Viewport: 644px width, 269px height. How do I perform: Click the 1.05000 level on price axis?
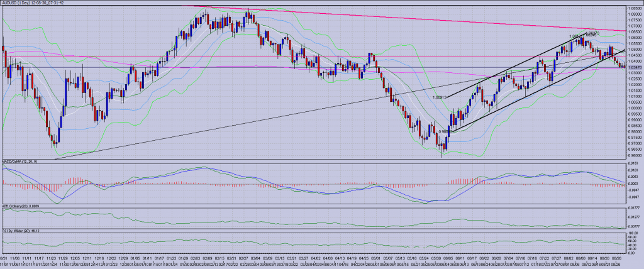click(634, 49)
